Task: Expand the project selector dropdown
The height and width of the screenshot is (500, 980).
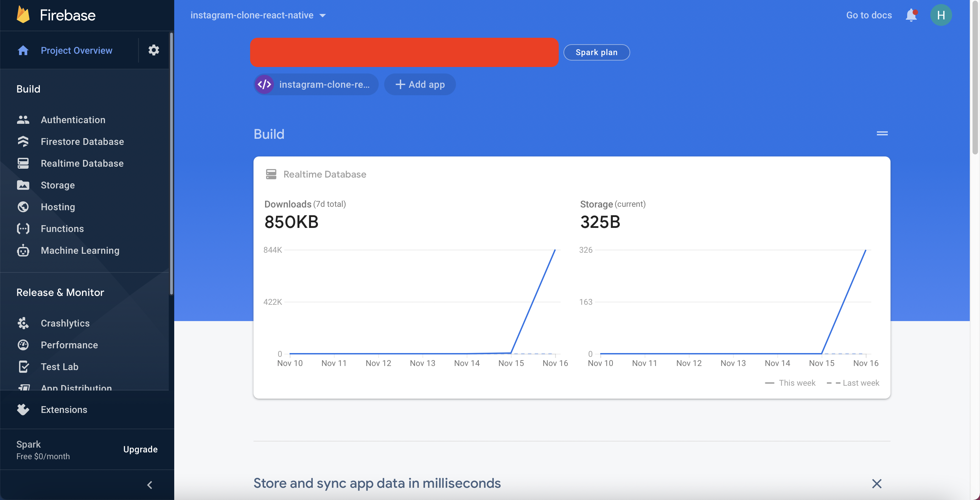Action: 322,14
